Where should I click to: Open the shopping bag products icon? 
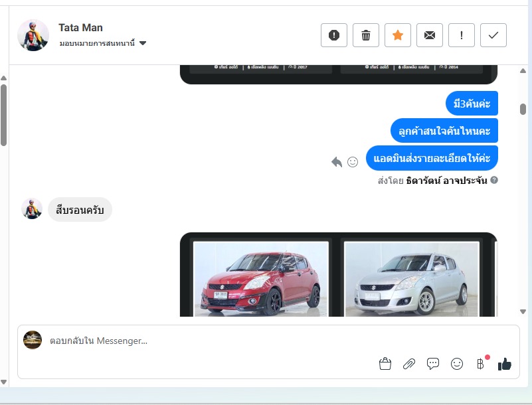click(x=385, y=364)
